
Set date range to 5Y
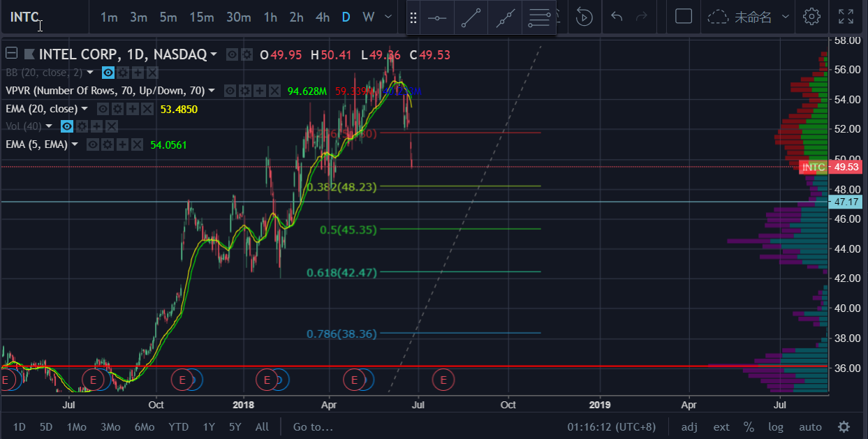tap(235, 426)
